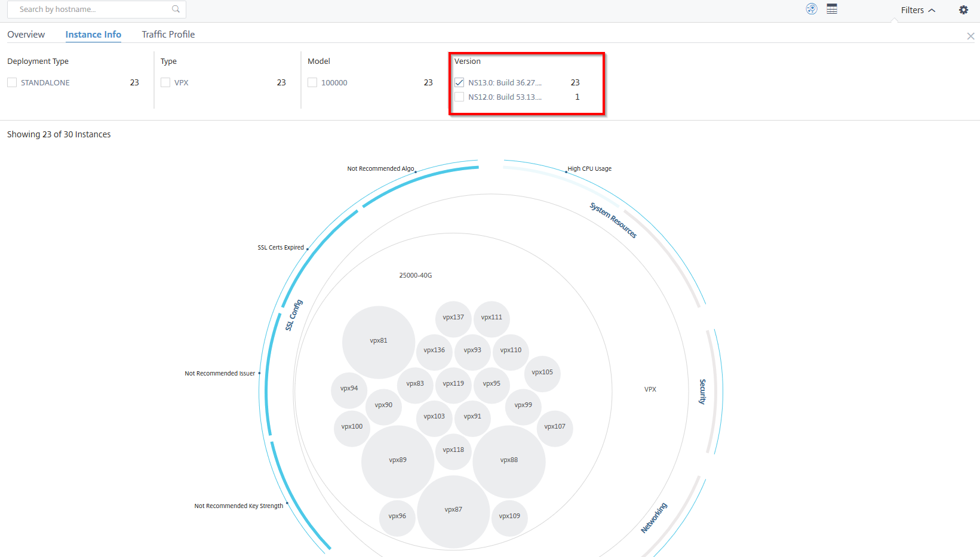Click the vpx89 instance circle
This screenshot has height=557, width=980.
[x=398, y=461]
